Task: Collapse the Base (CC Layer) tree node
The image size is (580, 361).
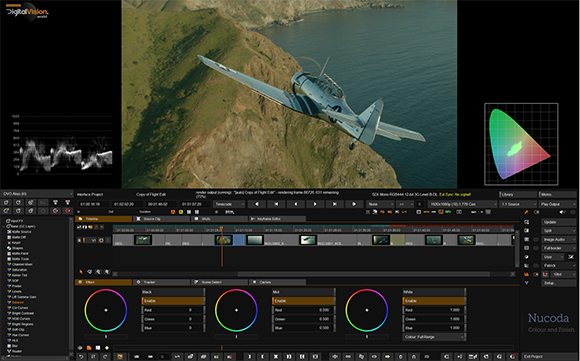Action: pyautogui.click(x=4, y=226)
